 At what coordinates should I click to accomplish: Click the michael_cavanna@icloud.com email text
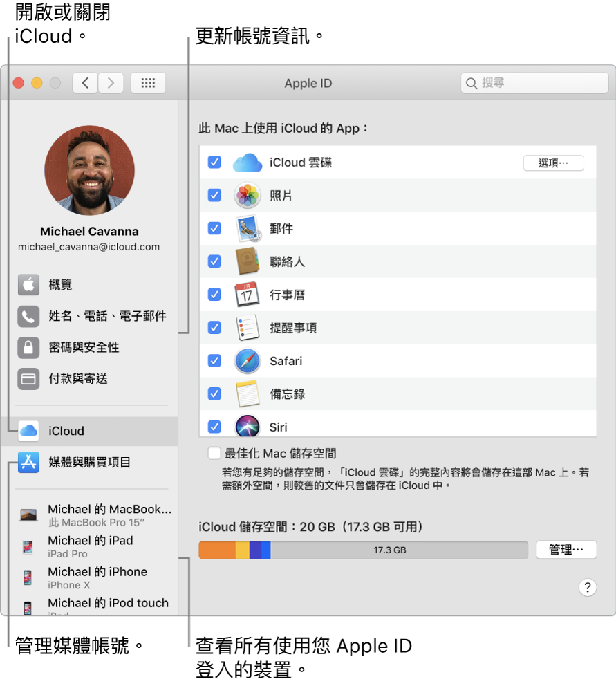point(88,247)
